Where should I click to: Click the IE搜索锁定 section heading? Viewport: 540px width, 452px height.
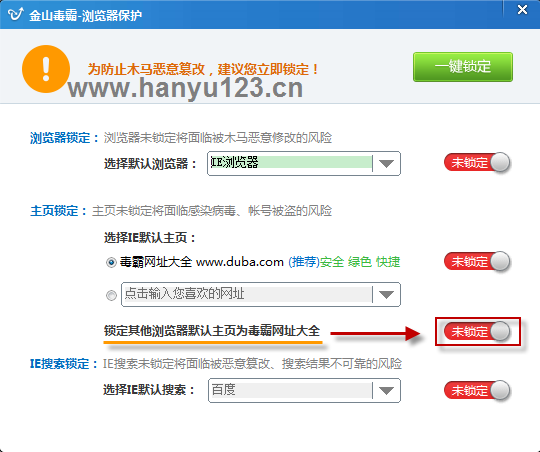tap(64, 364)
